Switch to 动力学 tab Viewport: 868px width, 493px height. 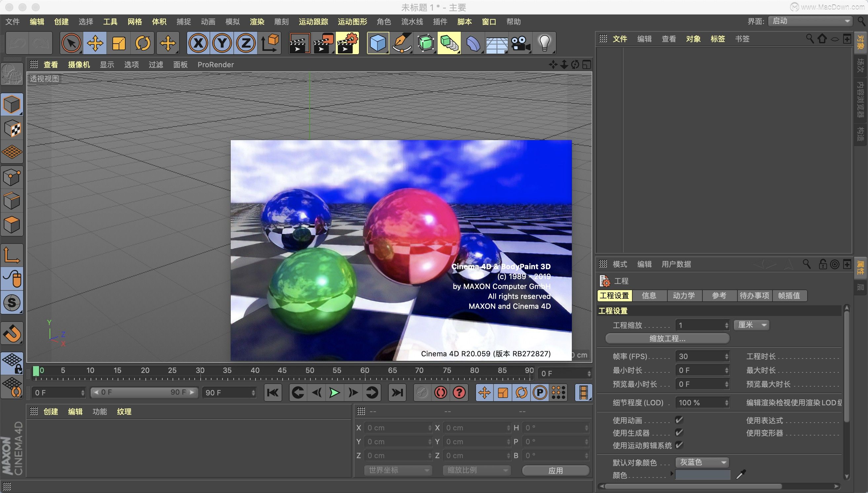pyautogui.click(x=684, y=296)
